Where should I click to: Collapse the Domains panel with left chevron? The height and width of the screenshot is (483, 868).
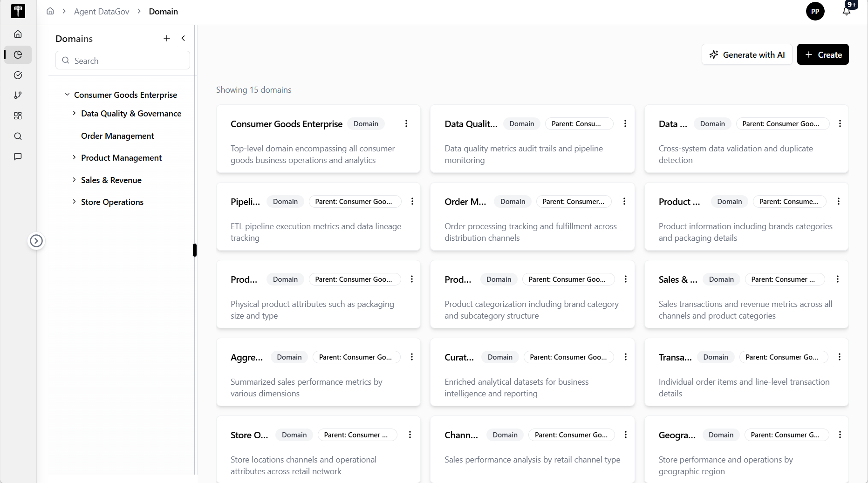[183, 38]
